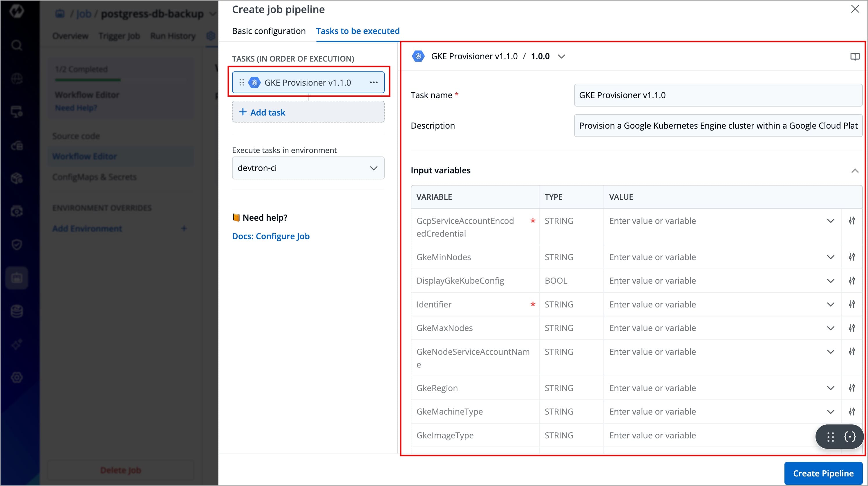Image resolution: width=868 pixels, height=486 pixels.
Task: Grab drag handle of GKE Provisioner task
Action: click(x=241, y=82)
